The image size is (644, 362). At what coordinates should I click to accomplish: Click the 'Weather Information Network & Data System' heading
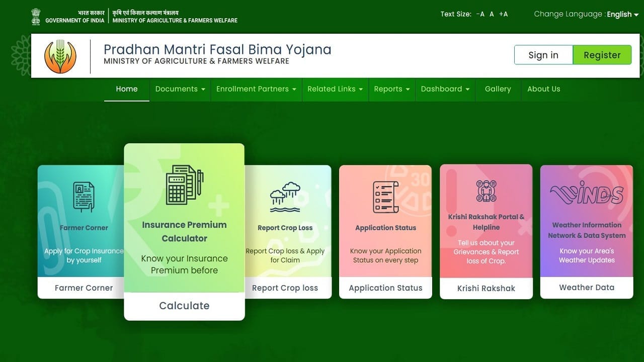[x=587, y=230]
